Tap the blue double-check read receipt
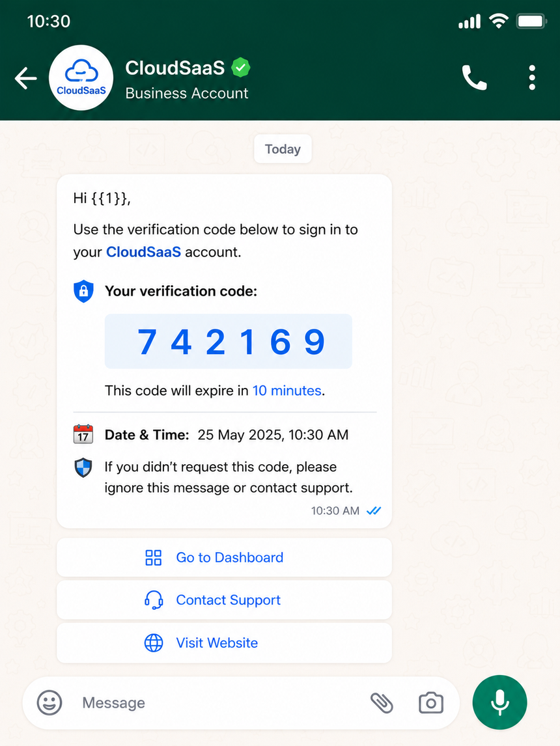The image size is (560, 746). pos(374,511)
